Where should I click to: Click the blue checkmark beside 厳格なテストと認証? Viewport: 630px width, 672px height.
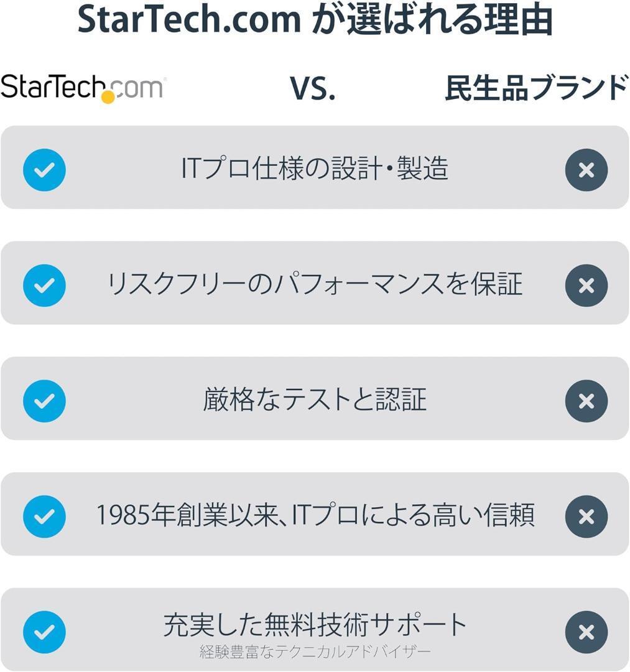44,401
